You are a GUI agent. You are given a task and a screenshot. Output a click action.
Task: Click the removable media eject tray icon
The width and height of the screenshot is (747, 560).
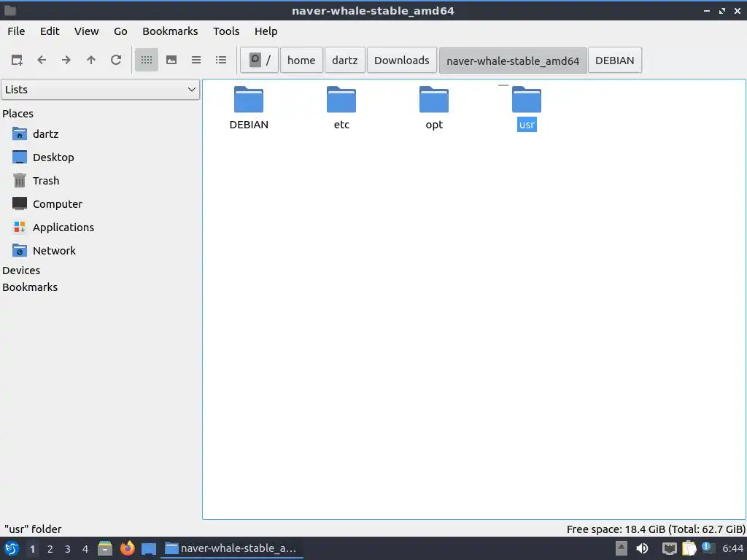click(622, 548)
